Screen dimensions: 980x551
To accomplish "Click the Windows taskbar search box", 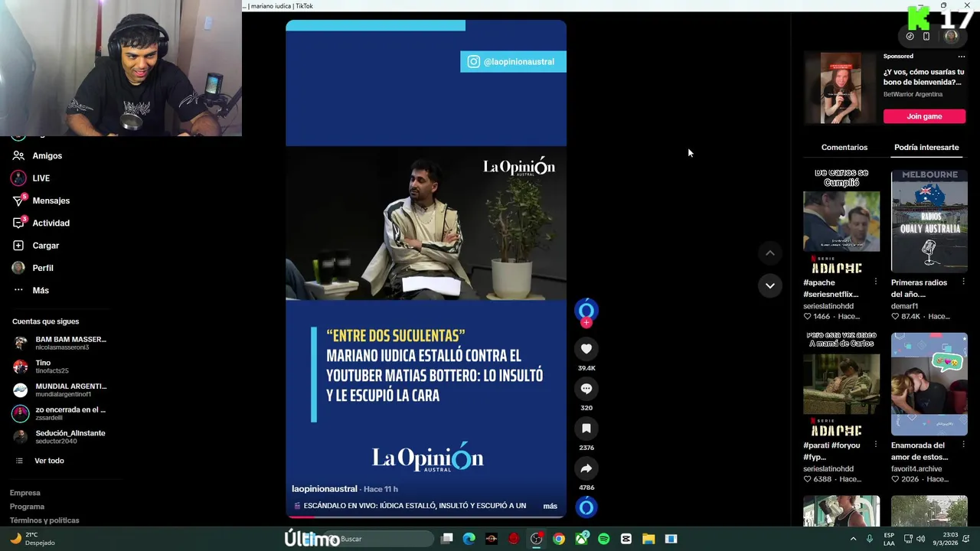I will click(379, 539).
